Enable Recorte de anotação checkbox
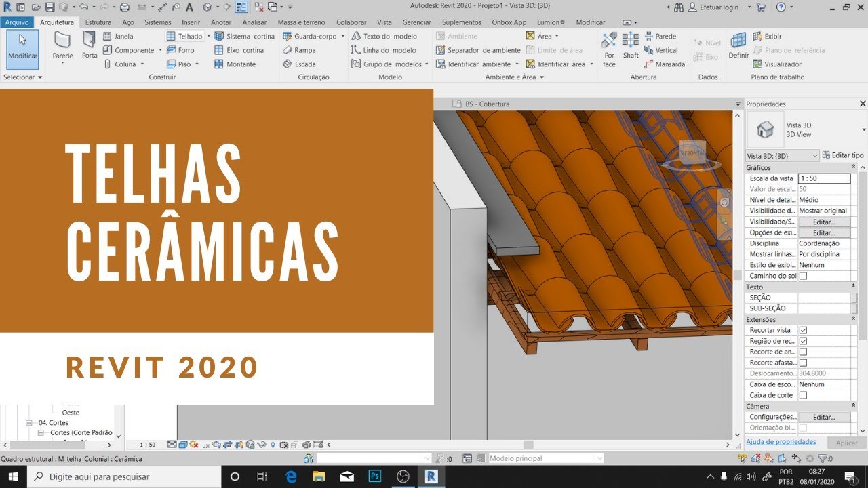The height and width of the screenshot is (488, 868). (803, 352)
